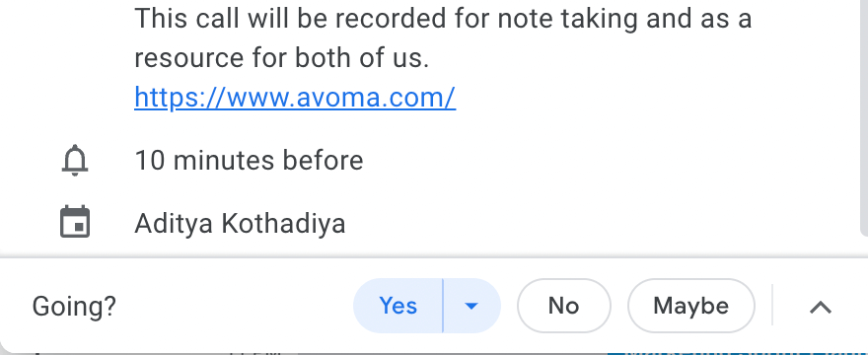Screen dimensions: 868x355
Task: Click the event details vertical scrollbar
Action: click(864, 116)
